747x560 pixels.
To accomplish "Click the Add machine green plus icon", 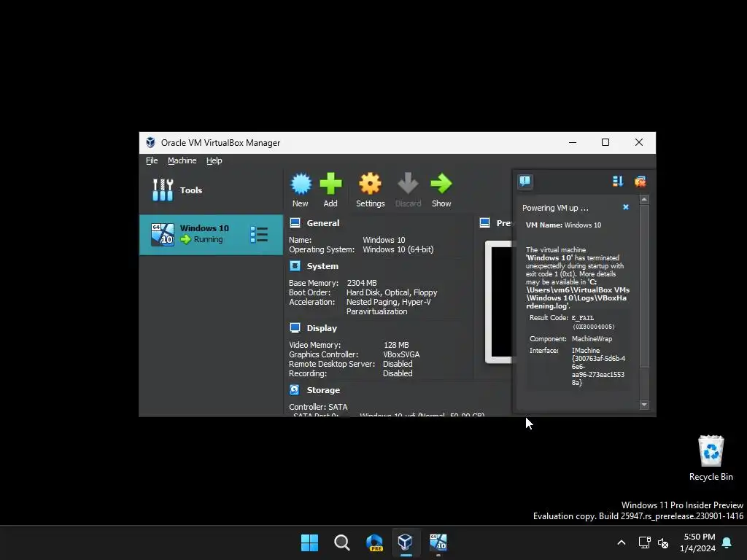I will [330, 184].
